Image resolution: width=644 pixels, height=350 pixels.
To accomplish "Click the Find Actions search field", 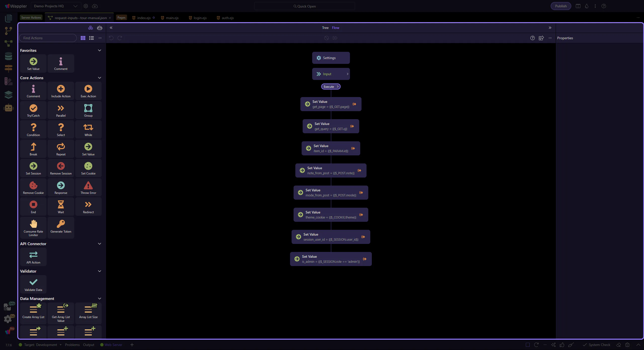I will 48,38.
